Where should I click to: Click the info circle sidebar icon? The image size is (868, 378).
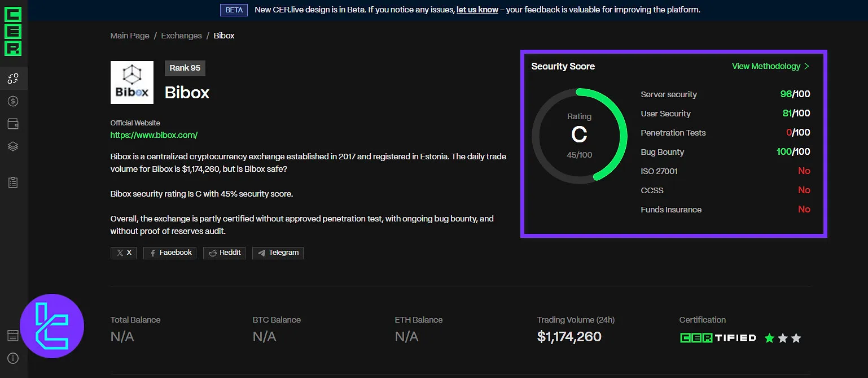pyautogui.click(x=13, y=358)
